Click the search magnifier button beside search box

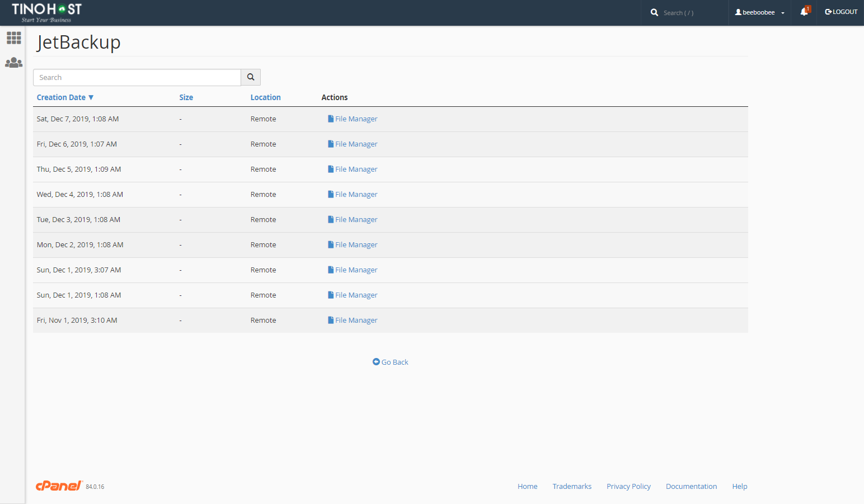click(251, 77)
